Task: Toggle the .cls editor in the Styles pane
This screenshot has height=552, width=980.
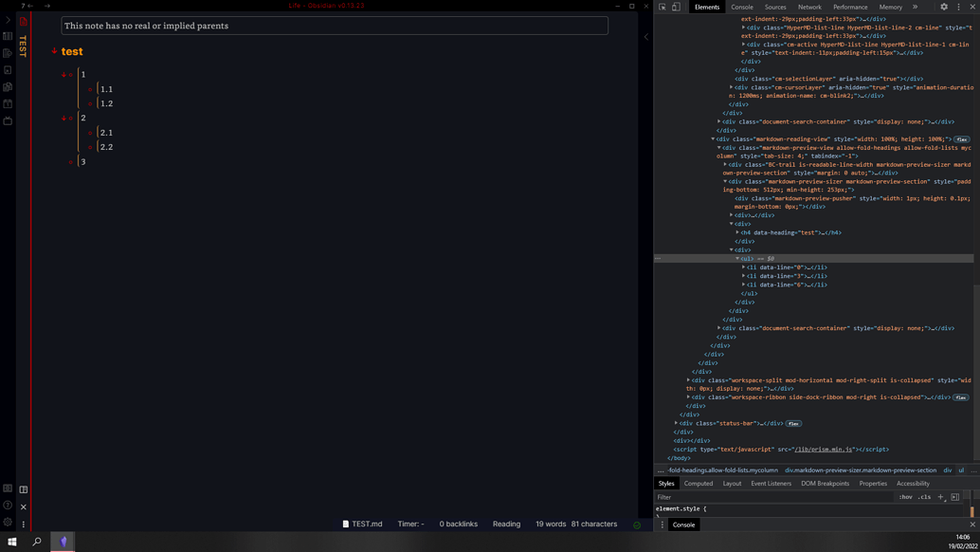Action: [x=925, y=497]
